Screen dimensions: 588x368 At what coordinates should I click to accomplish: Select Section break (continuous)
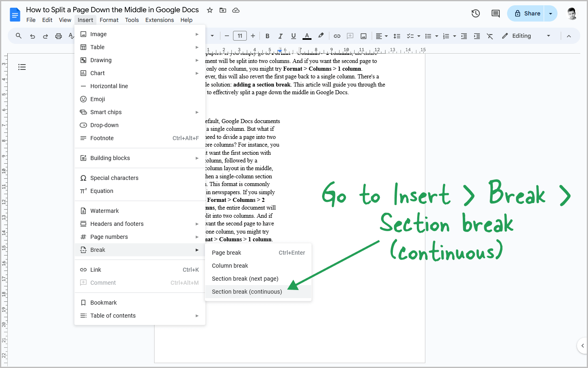click(258, 292)
